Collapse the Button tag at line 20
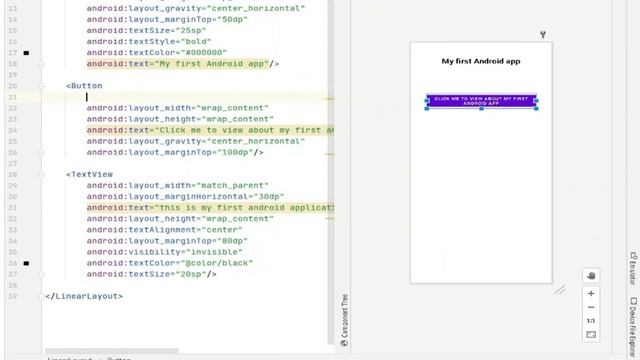 click(42, 86)
